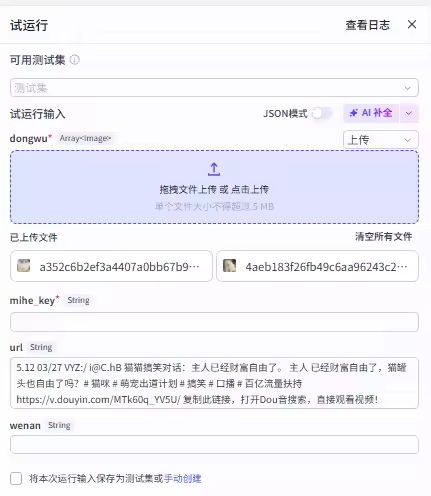Select uploaded file a352c6b2ef3a4407a0bb67b9
The height and width of the screenshot is (496, 431).
(111, 266)
